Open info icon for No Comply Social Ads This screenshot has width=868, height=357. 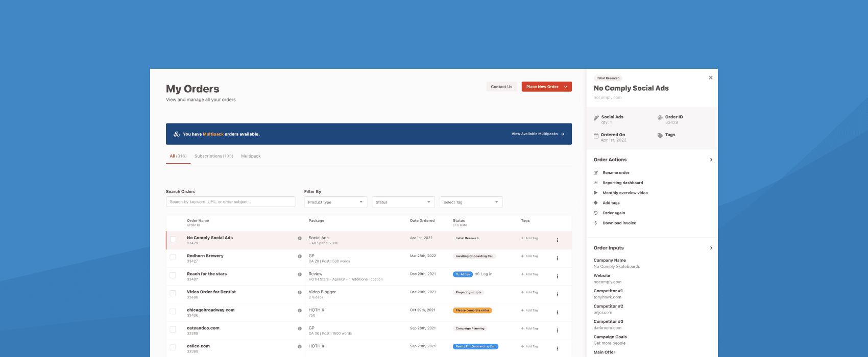(x=300, y=238)
